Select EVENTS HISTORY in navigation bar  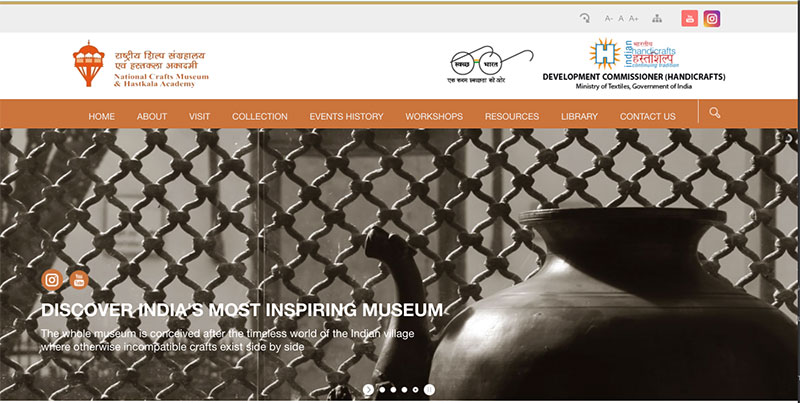click(x=346, y=116)
